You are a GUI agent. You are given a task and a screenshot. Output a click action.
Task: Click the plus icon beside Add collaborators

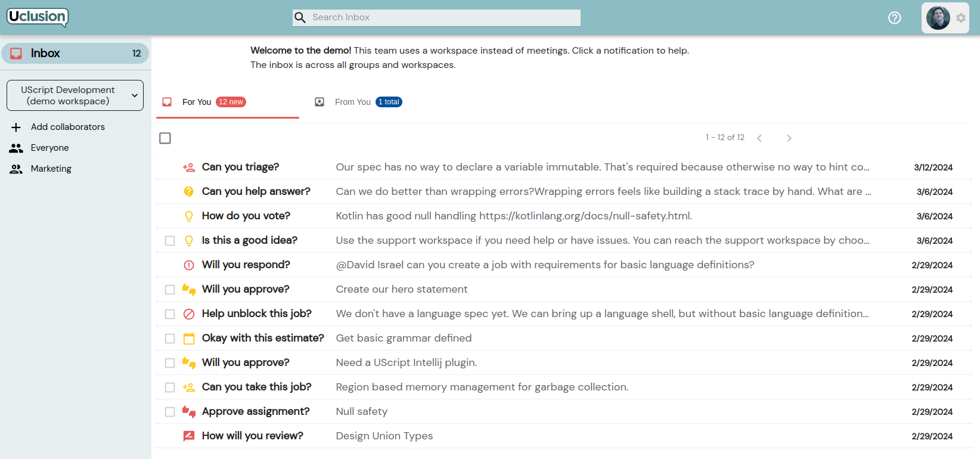click(x=16, y=127)
